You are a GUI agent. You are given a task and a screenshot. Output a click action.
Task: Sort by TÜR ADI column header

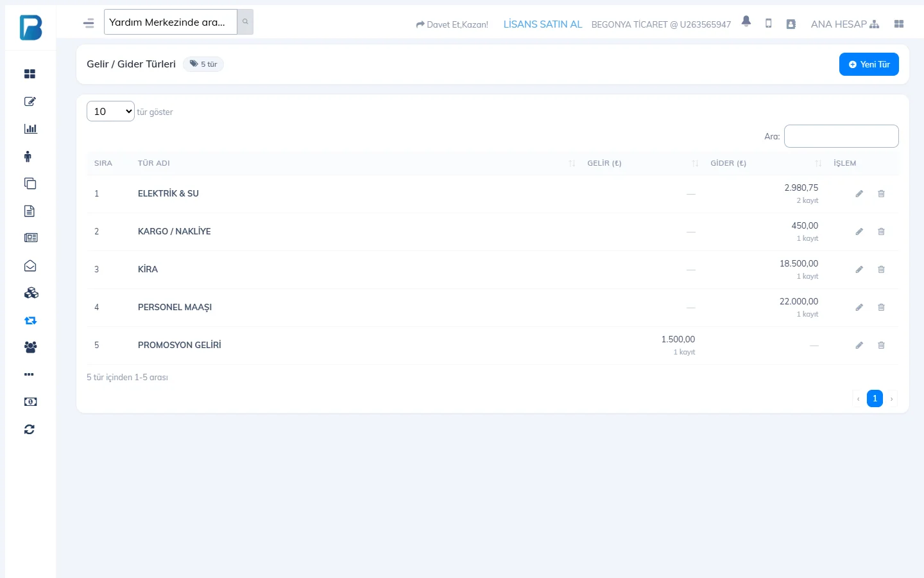coord(355,163)
